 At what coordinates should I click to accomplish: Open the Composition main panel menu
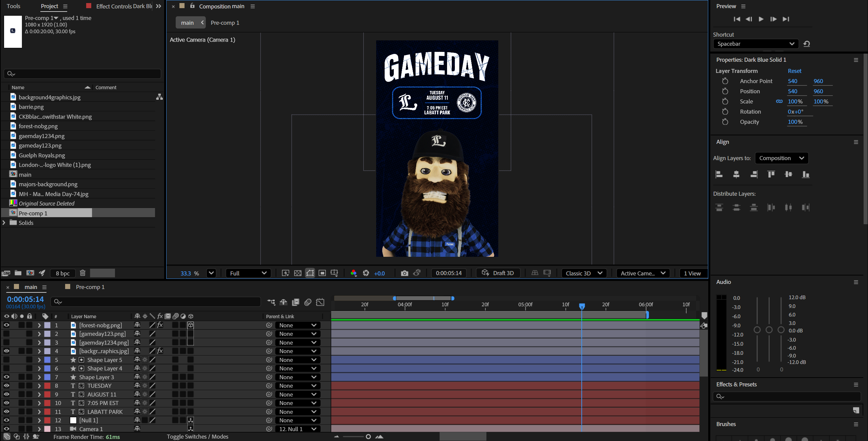(x=252, y=6)
